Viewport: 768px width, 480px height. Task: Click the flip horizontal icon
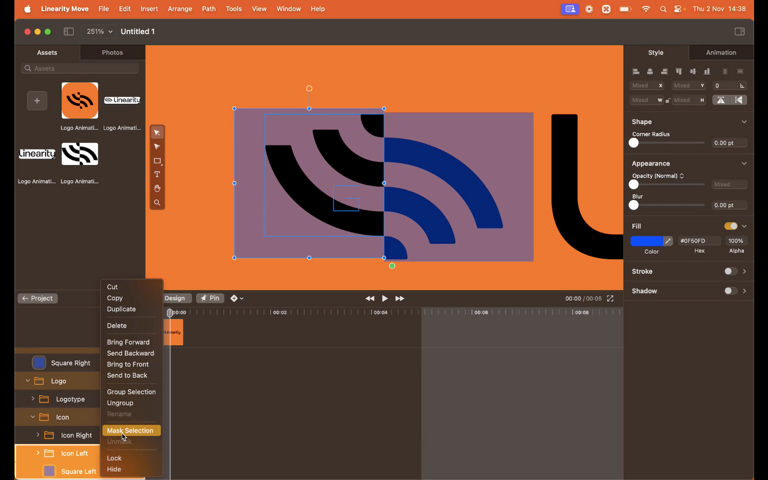739,100
